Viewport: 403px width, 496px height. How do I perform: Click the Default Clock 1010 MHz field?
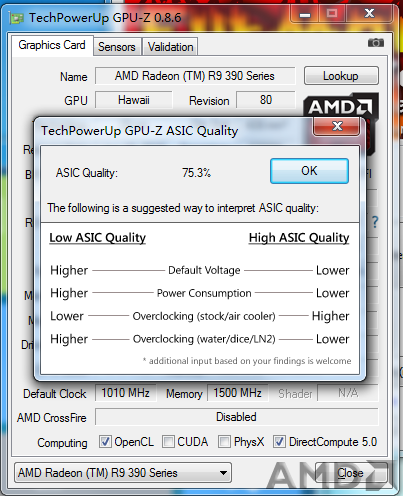[x=126, y=393]
